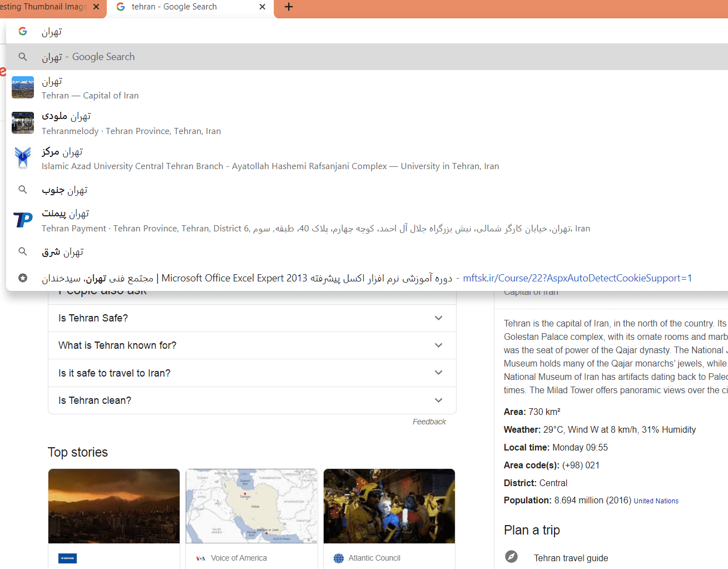The image size is (728, 569).
Task: Select the Tehranmelody suggestion
Action: [367, 123]
